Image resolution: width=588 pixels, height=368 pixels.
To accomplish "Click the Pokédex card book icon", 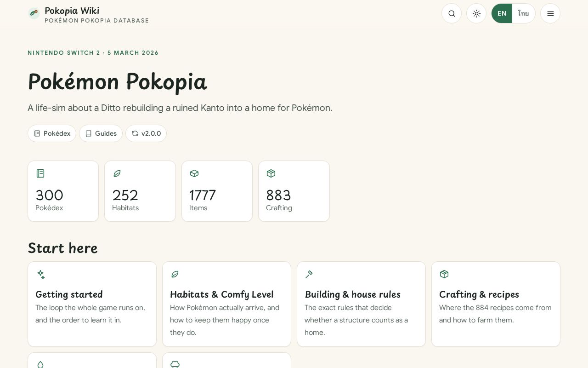I will click(x=40, y=173).
